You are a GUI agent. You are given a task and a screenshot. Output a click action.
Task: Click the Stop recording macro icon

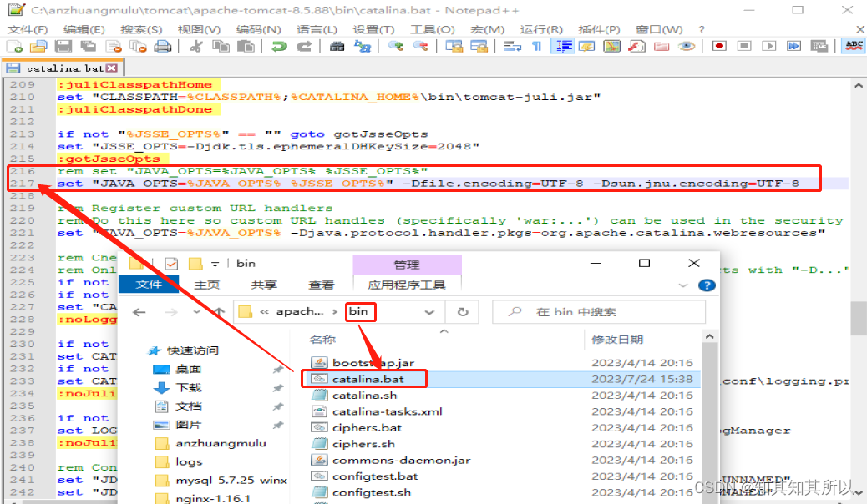click(744, 47)
